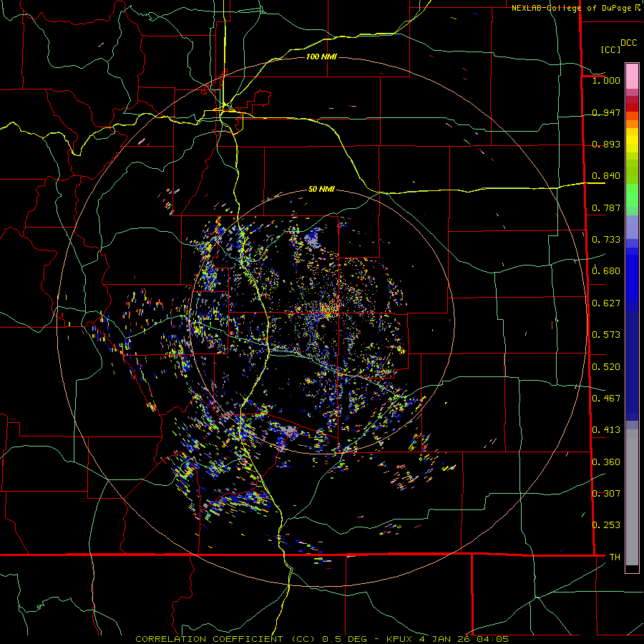Select the 0.573 legend value

(606, 335)
